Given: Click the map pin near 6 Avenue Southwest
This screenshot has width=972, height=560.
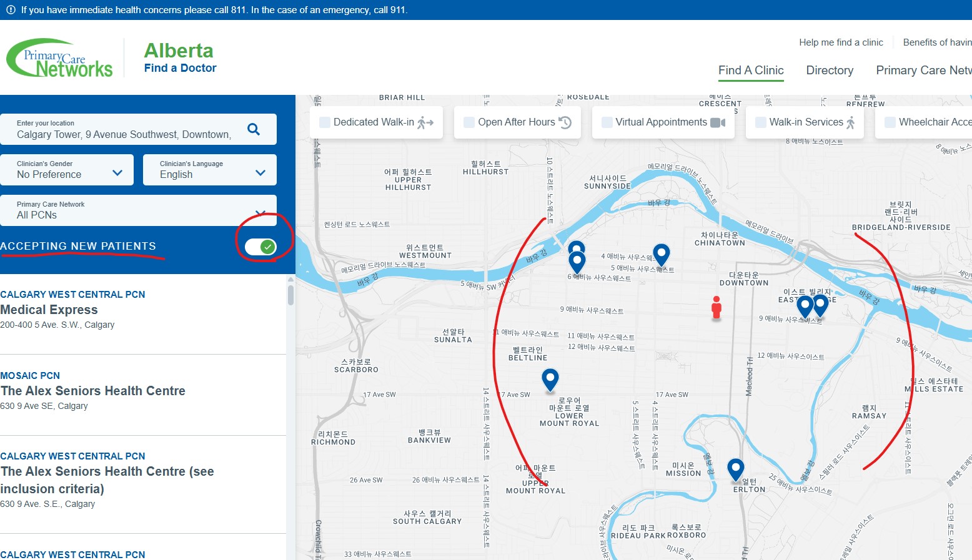Looking at the screenshot, I should [577, 261].
